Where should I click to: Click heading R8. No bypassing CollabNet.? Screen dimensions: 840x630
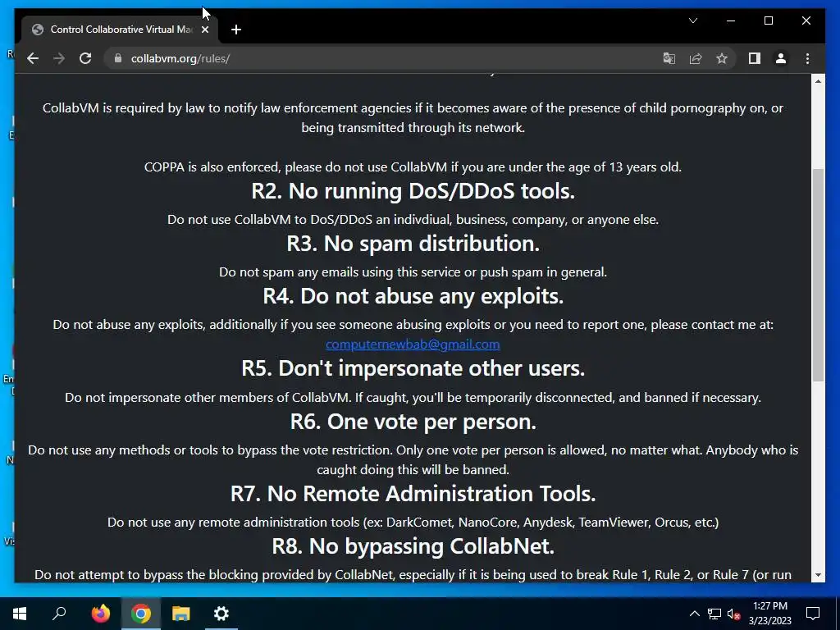[x=413, y=546]
